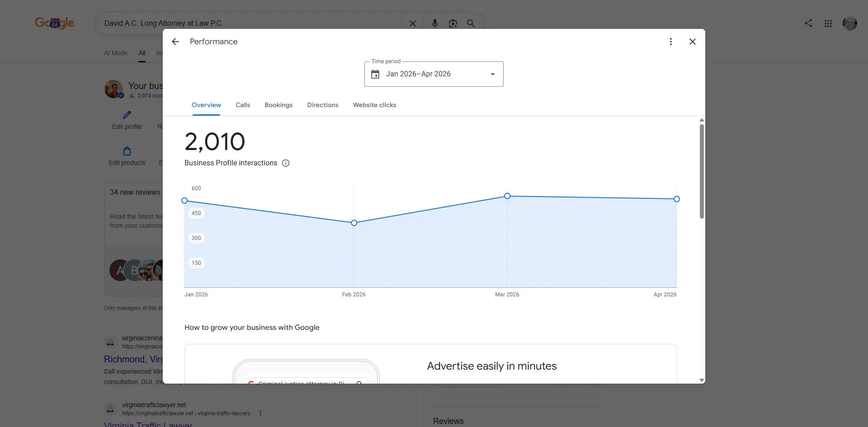This screenshot has width=868, height=427.
Task: Click the Reviews heading in background page
Action: [448, 421]
